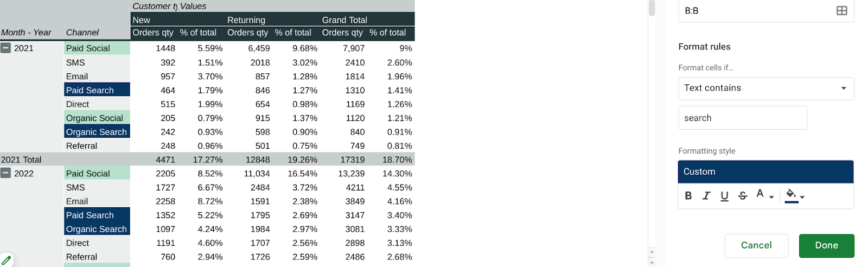Click the Cancel button

[756, 246]
